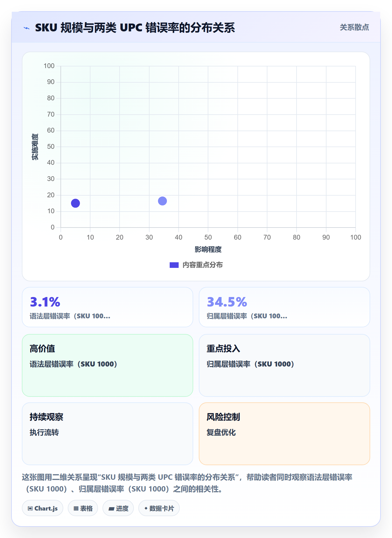Select the 3.1% data card

point(108,307)
